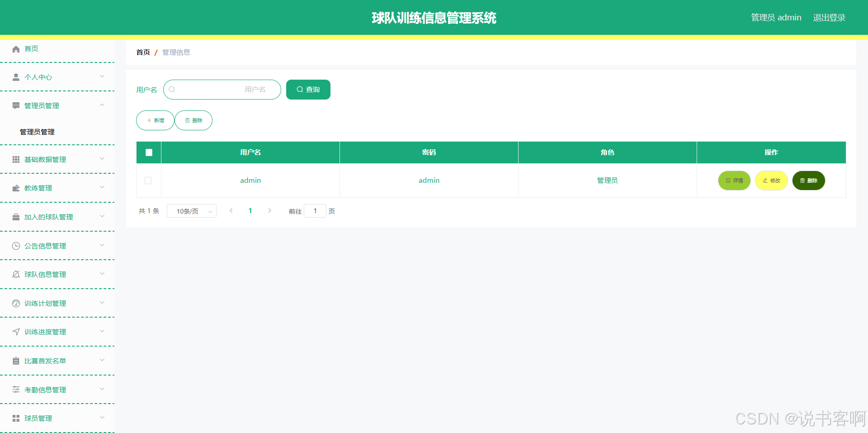
Task: Expand the 基础数据管理 chevron
Action: [102, 159]
